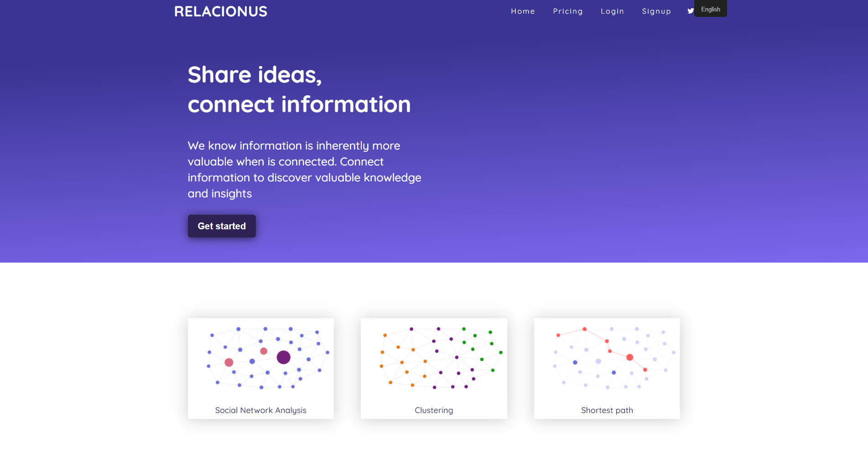The width and height of the screenshot is (868, 455).
Task: Open the English language selector
Action: [711, 9]
